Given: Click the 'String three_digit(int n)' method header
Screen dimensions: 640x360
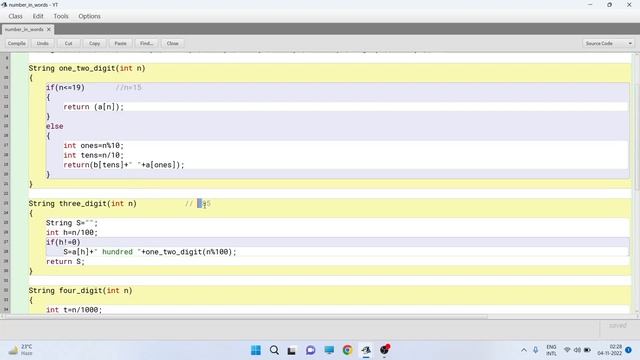Looking at the screenshot, I should (x=82, y=203).
